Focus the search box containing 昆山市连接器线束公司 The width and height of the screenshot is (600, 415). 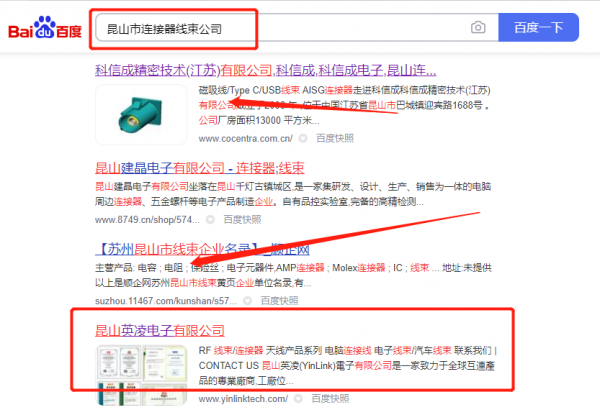click(x=280, y=27)
